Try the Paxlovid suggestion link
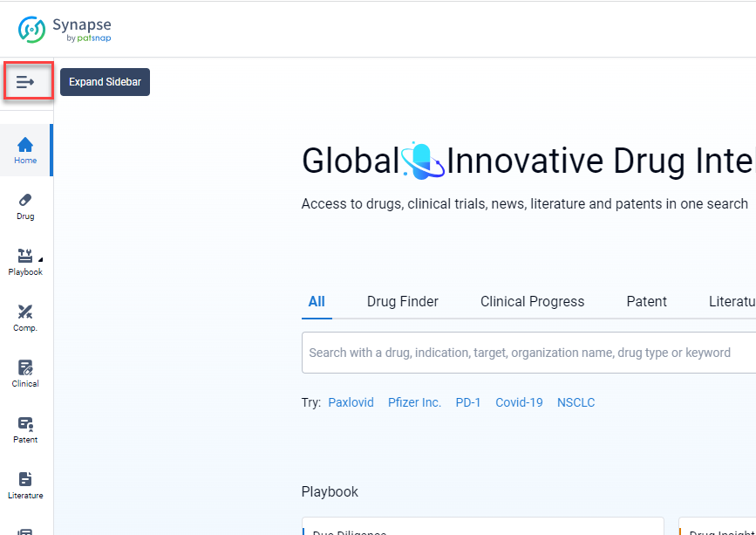Viewport: 756px width, 535px height. point(351,402)
